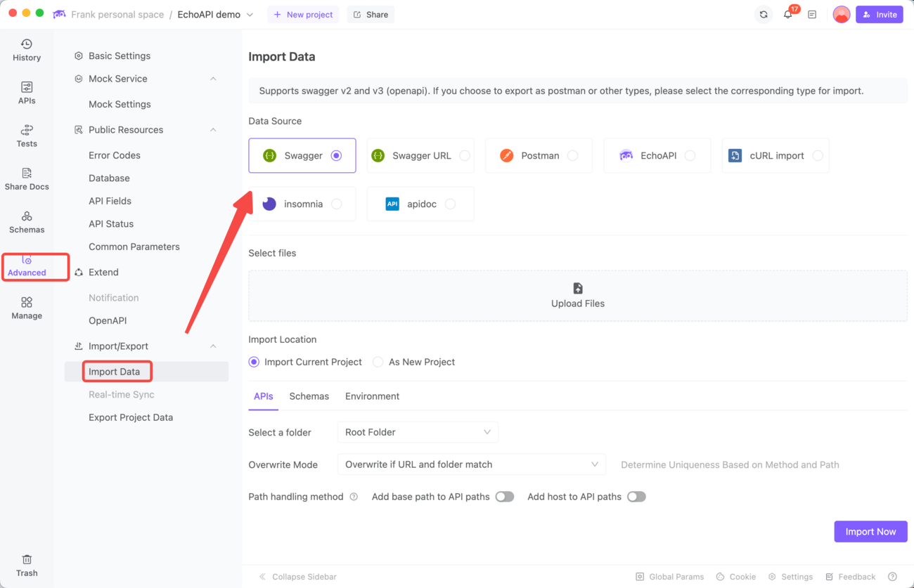The image size is (914, 588).
Task: Collapse the Mock Service section
Action: pos(213,79)
